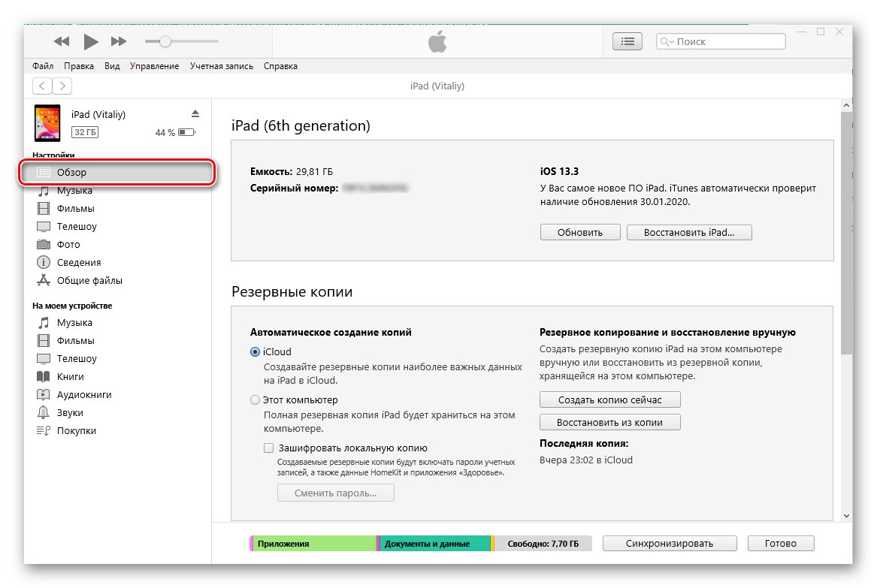The image size is (877, 588).
Task: Open the list view icon button
Action: (628, 42)
